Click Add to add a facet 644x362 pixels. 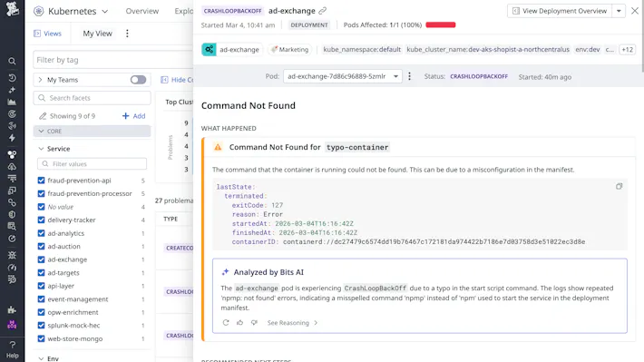(134, 116)
